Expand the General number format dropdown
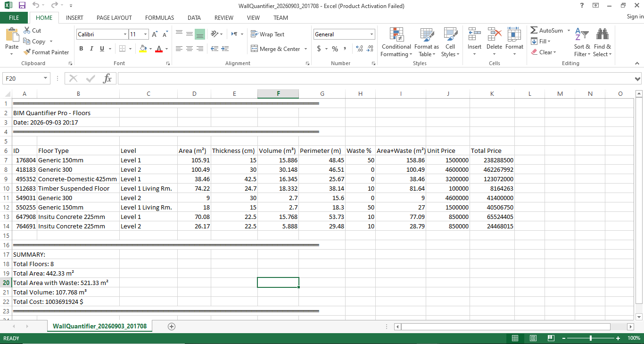 click(x=372, y=34)
